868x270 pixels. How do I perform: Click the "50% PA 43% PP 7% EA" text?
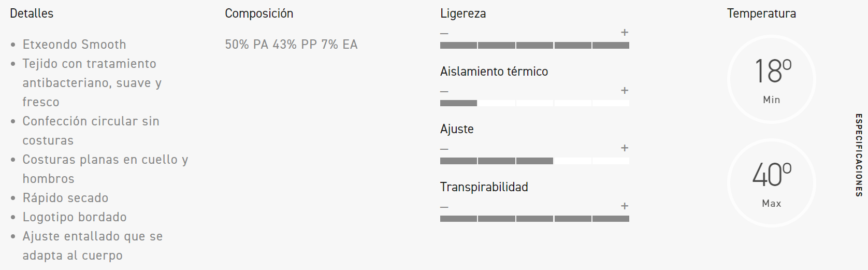(291, 45)
